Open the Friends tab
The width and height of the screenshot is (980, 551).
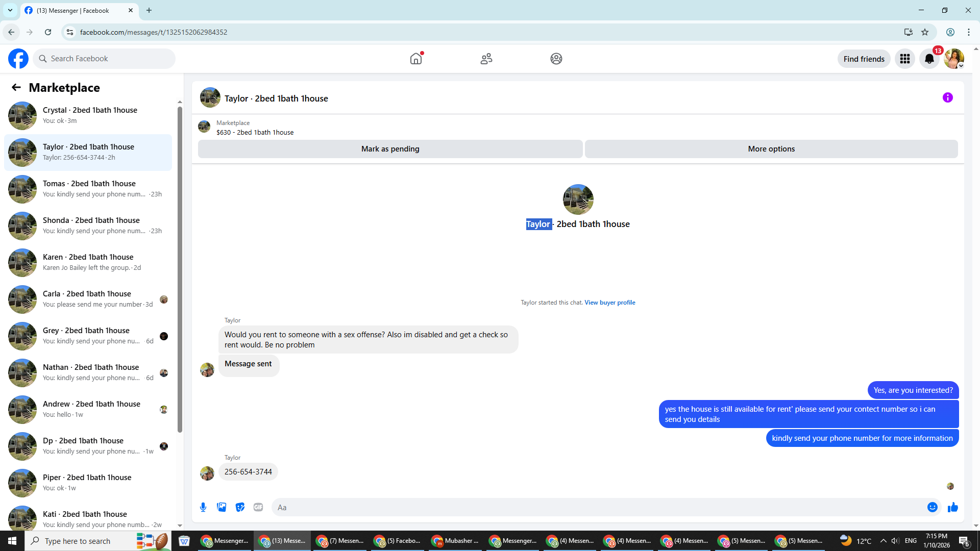point(486,59)
